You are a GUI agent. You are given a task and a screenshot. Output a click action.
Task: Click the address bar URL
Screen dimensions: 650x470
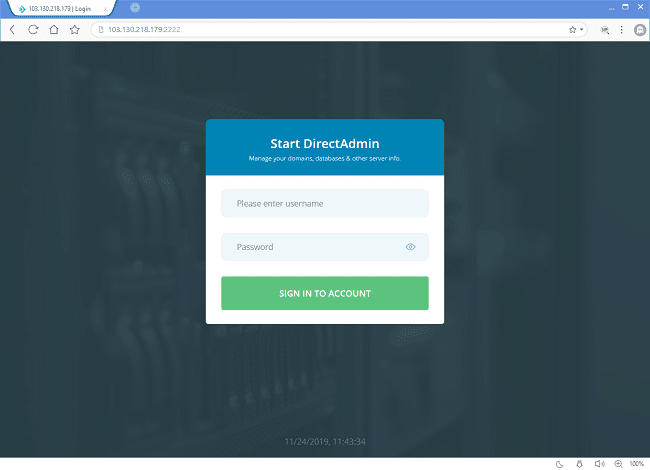coord(300,30)
